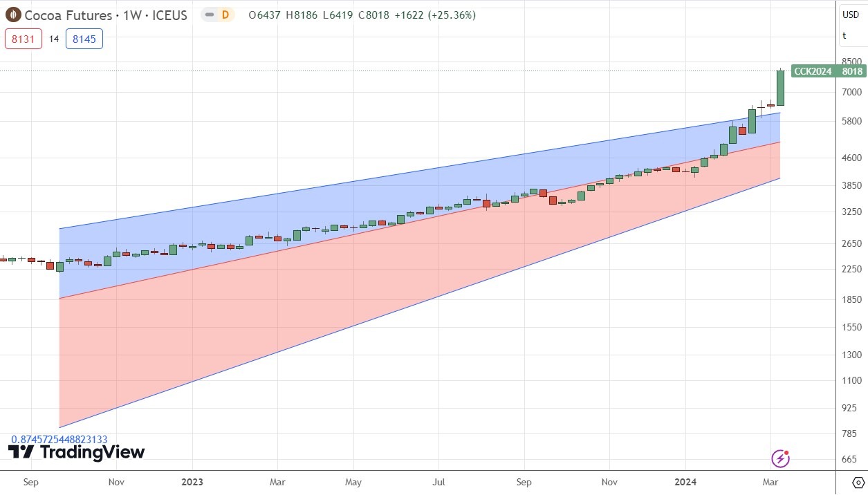
Task: Click the 4600 price axis label
Action: tap(851, 158)
